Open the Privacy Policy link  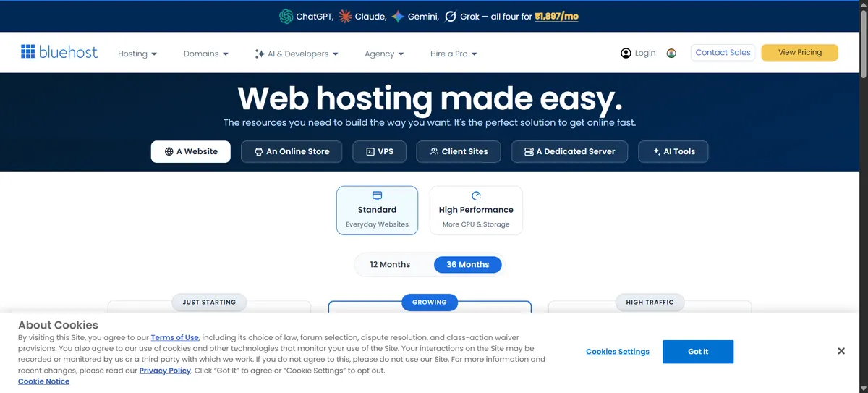pos(165,371)
